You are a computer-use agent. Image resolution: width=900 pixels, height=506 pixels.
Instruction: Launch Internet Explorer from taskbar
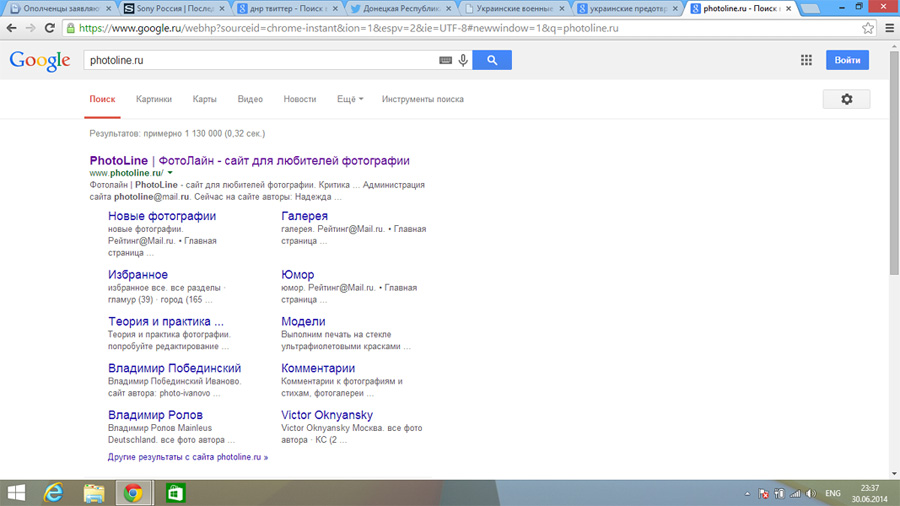55,493
